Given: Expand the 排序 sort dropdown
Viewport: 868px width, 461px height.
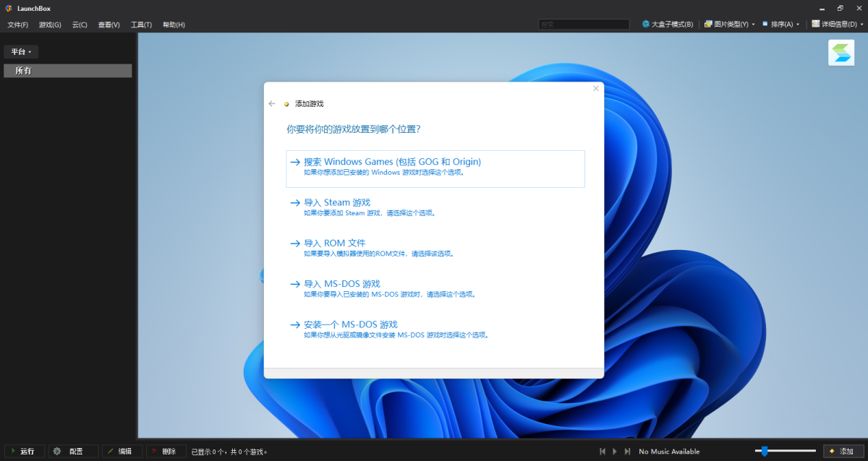Looking at the screenshot, I should (x=780, y=25).
